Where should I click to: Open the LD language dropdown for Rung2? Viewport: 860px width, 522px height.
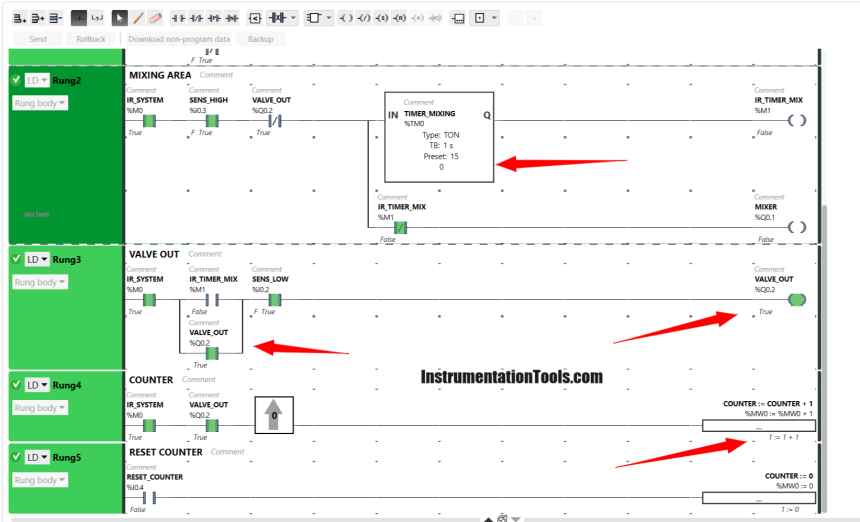37,80
